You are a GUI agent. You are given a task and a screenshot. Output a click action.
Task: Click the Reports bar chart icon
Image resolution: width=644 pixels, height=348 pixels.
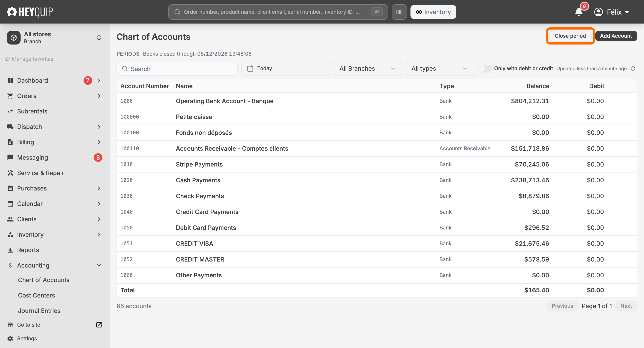10,250
